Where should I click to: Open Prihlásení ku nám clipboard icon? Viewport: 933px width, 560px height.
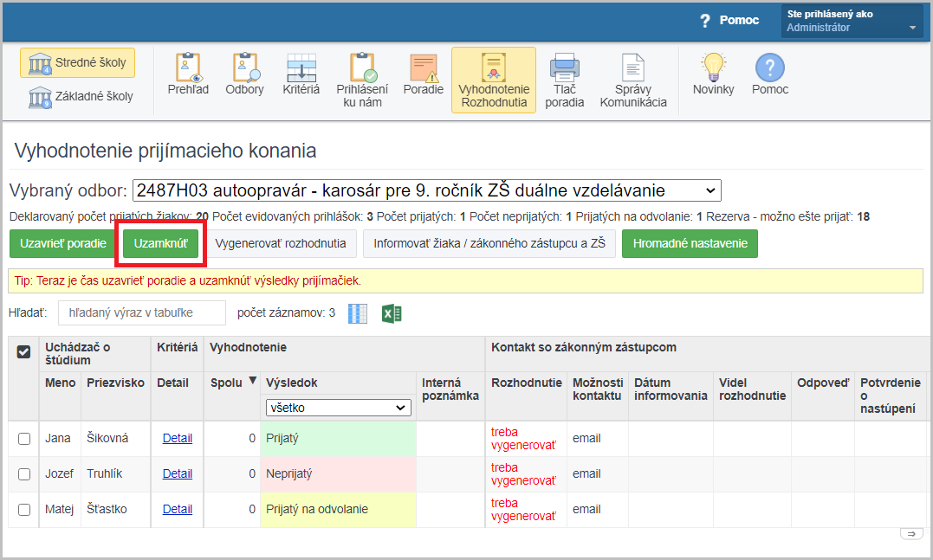362,68
